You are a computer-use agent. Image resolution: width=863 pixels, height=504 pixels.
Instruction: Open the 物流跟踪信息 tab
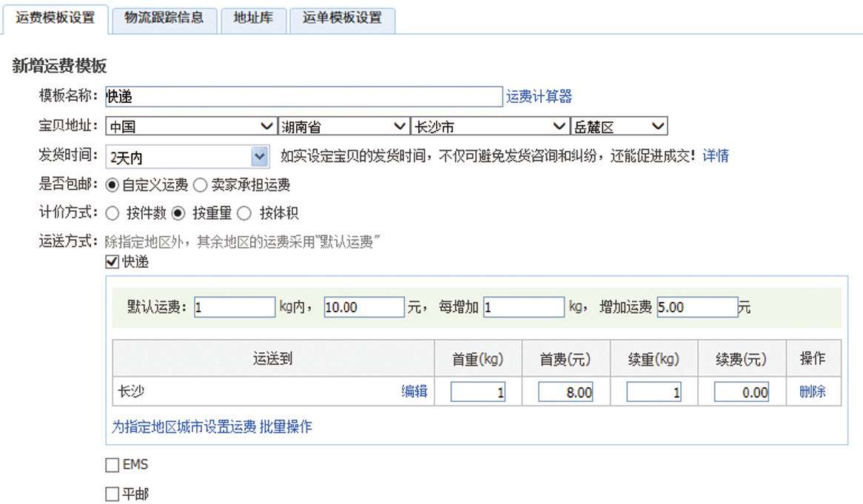pos(164,19)
